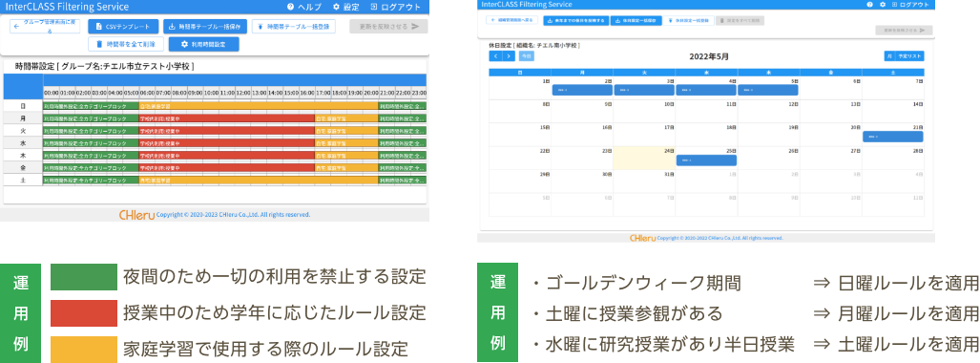Viewport: 980px width, 363px height.
Task: Click 時間帯テーブル一括保存 download button
Action: click(205, 27)
